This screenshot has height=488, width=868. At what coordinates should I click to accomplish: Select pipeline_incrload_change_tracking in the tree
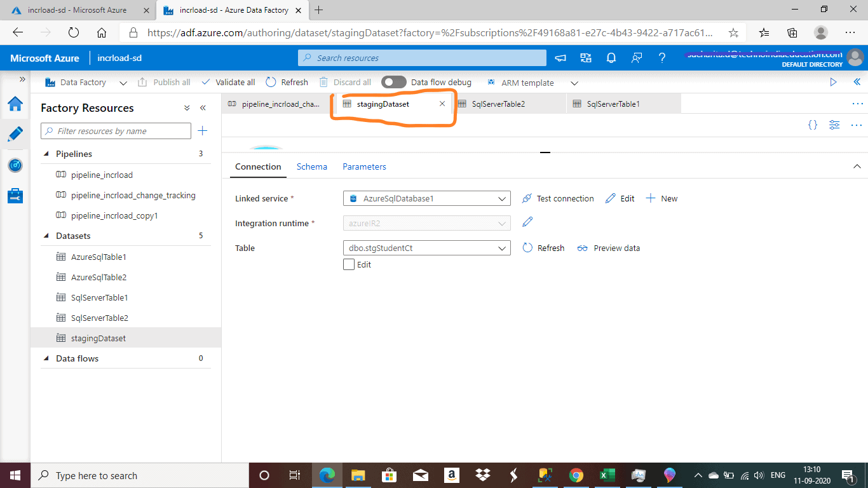[x=133, y=195]
